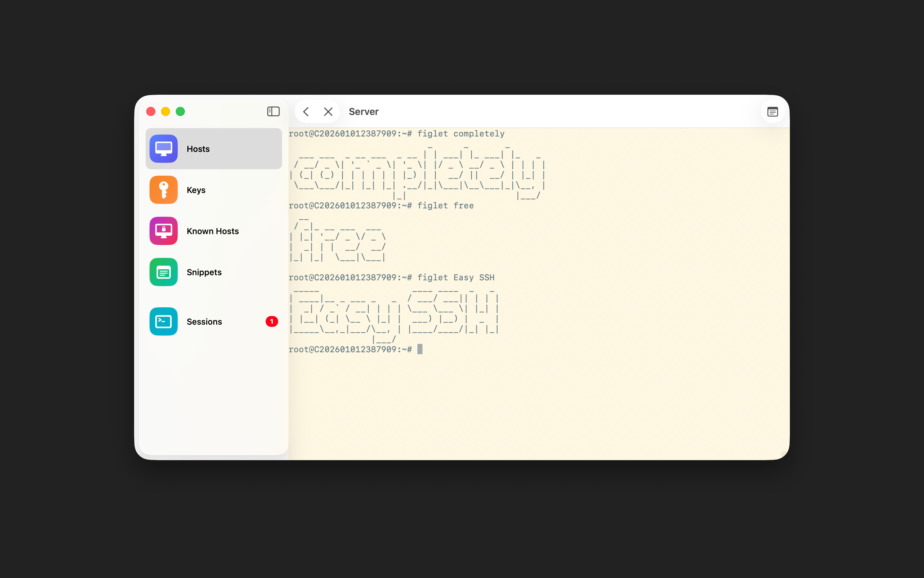Click the yellow minimize window button
This screenshot has width=924, height=578.
tap(165, 111)
